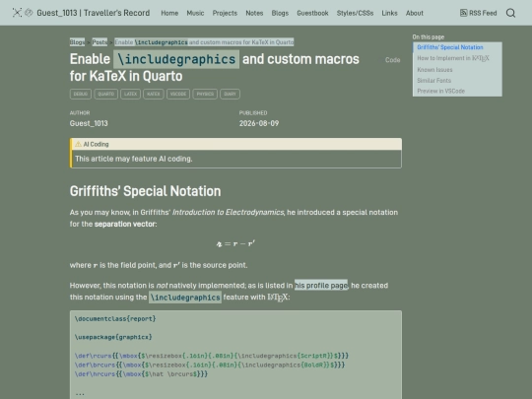
Task: Open the RSS Feed link icon
Action: click(463, 13)
